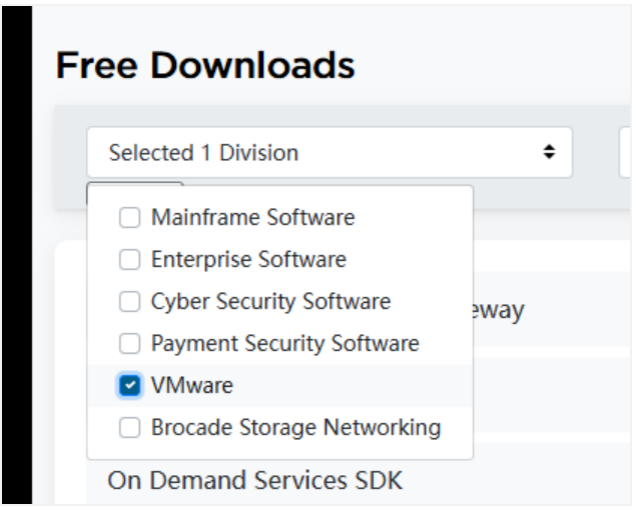The image size is (636, 510).
Task: Click the arrows icon on the Division selector
Action: (x=549, y=152)
